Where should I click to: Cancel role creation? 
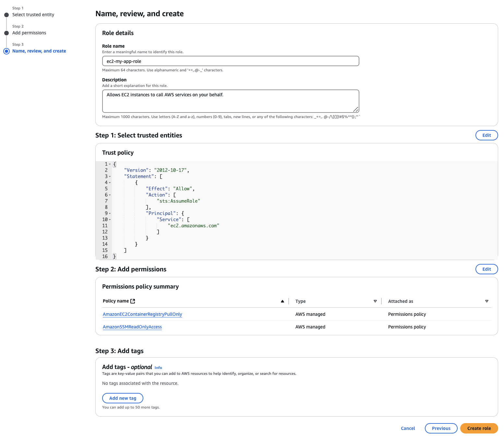click(x=408, y=428)
